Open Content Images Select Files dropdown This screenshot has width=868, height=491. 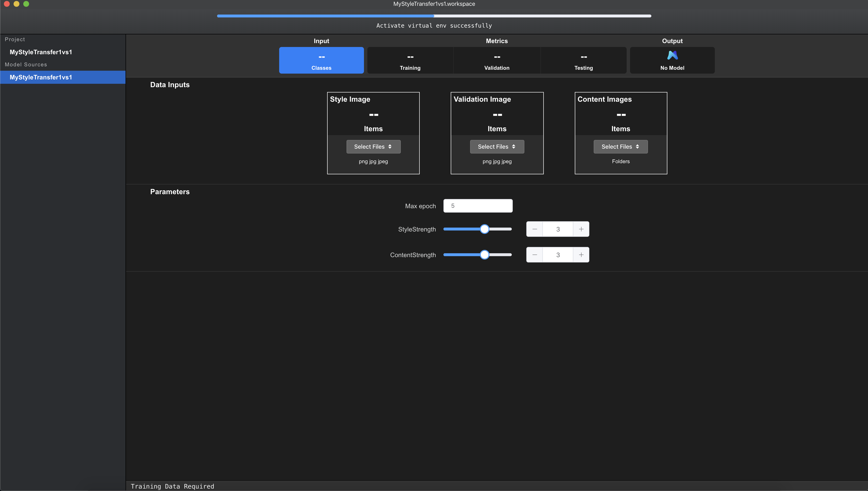620,147
